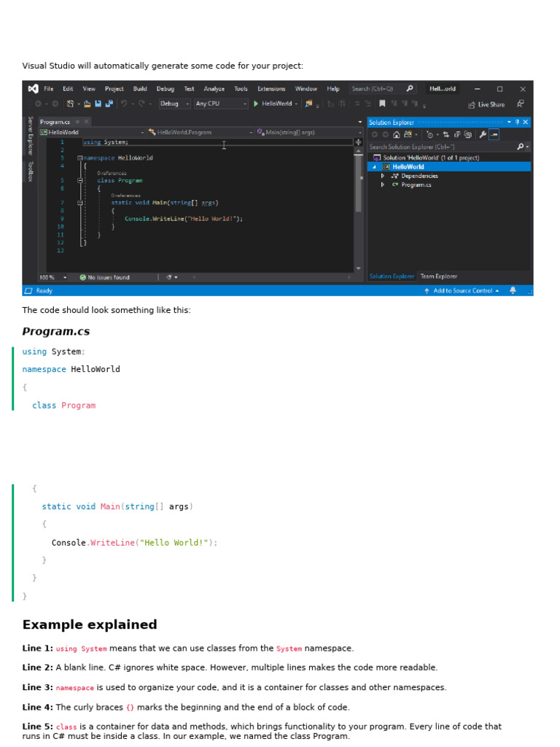Click the Solution Explorer search magnifier icon
Viewport: 560px width, 747px height.
[521, 147]
